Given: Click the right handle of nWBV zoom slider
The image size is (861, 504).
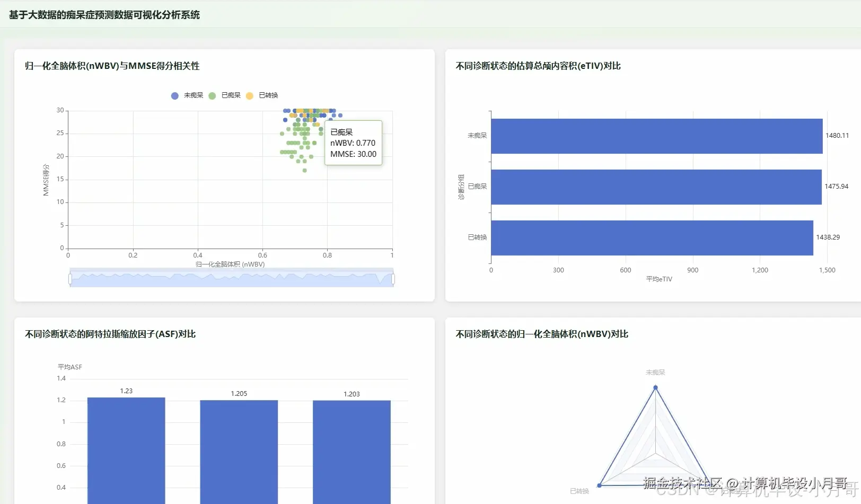Looking at the screenshot, I should pos(393,279).
